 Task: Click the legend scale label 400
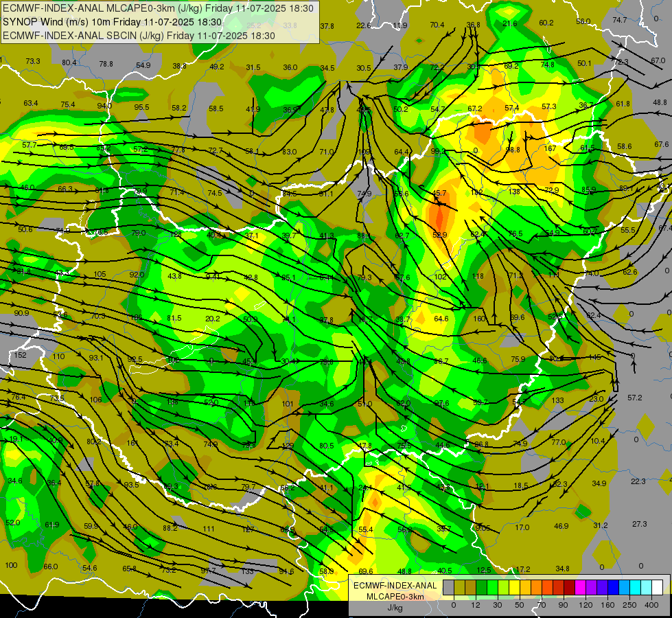pyautogui.click(x=651, y=605)
